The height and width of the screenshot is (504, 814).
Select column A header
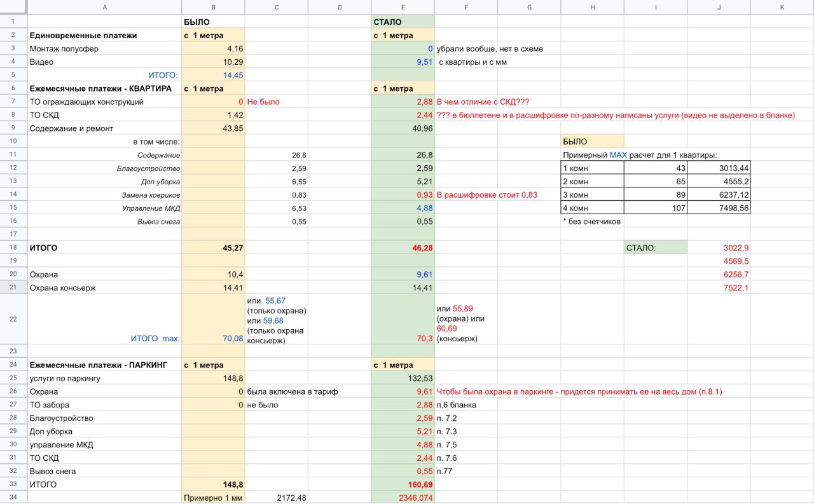coord(104,7)
